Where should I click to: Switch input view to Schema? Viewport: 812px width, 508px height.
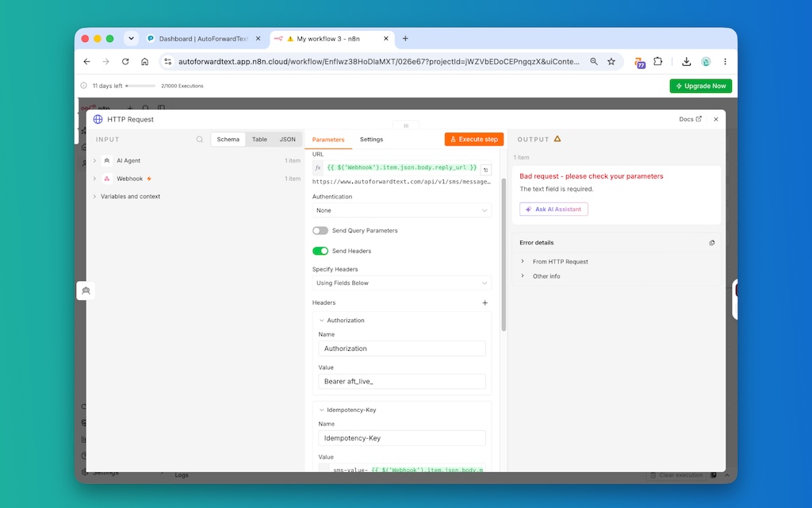click(228, 140)
